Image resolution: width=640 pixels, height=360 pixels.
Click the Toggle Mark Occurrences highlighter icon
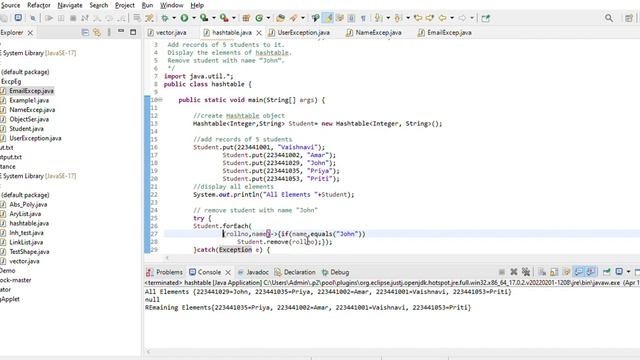(328, 18)
